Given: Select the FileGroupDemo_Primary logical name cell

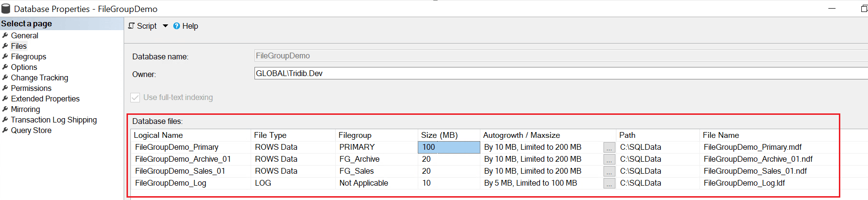Looking at the screenshot, I should [x=191, y=147].
